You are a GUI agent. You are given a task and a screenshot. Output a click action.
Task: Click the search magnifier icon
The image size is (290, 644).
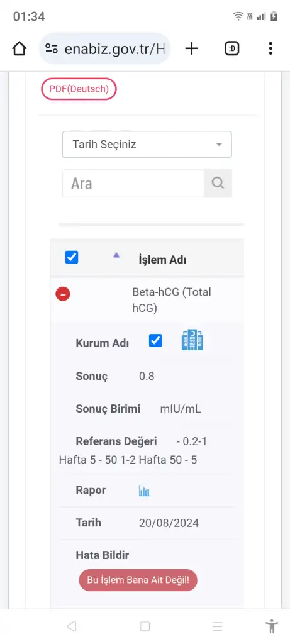pyautogui.click(x=218, y=183)
